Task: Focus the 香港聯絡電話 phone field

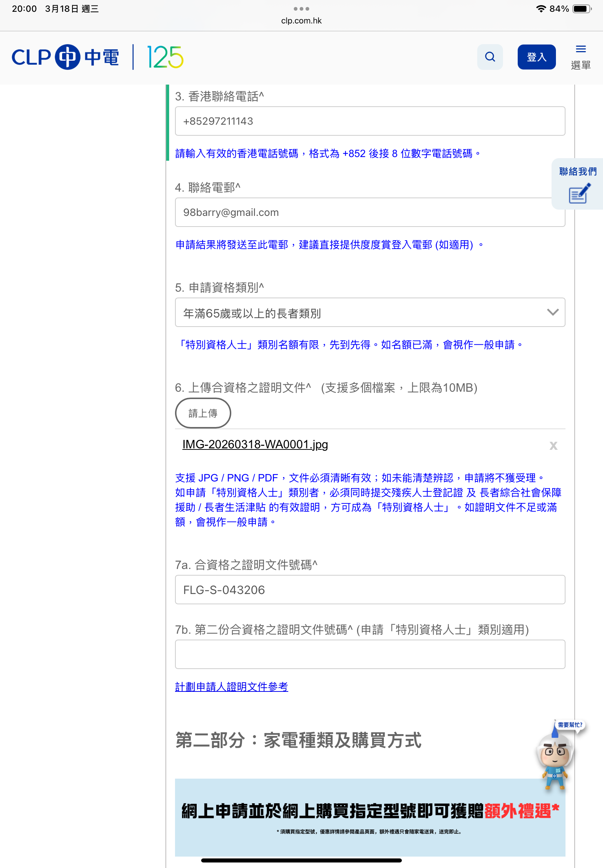Action: [x=370, y=121]
